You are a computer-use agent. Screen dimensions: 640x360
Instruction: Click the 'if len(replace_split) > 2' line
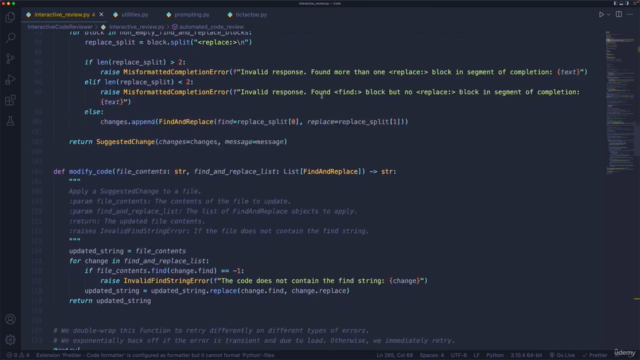pyautogui.click(x=135, y=62)
